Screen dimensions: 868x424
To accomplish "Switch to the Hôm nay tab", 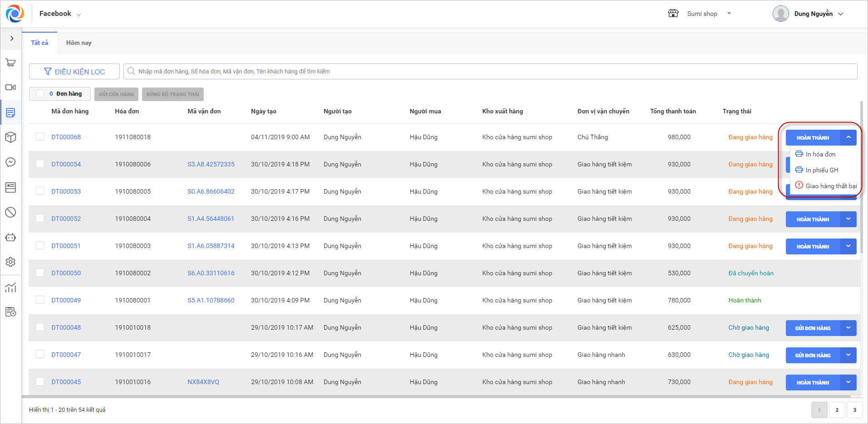I will coord(78,43).
